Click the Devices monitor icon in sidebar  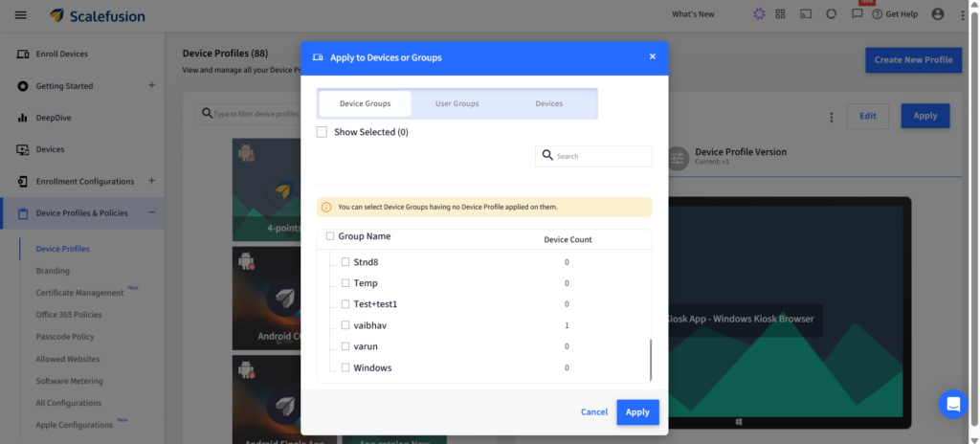click(x=23, y=149)
